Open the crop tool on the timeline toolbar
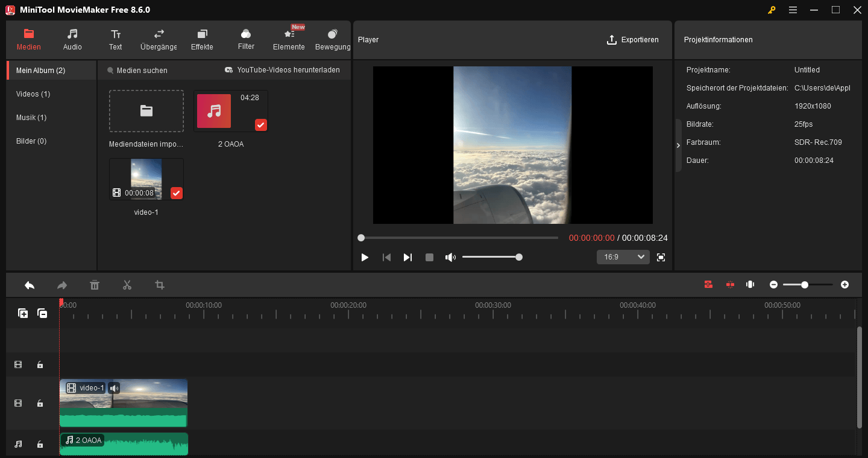This screenshot has width=868, height=458. point(159,284)
